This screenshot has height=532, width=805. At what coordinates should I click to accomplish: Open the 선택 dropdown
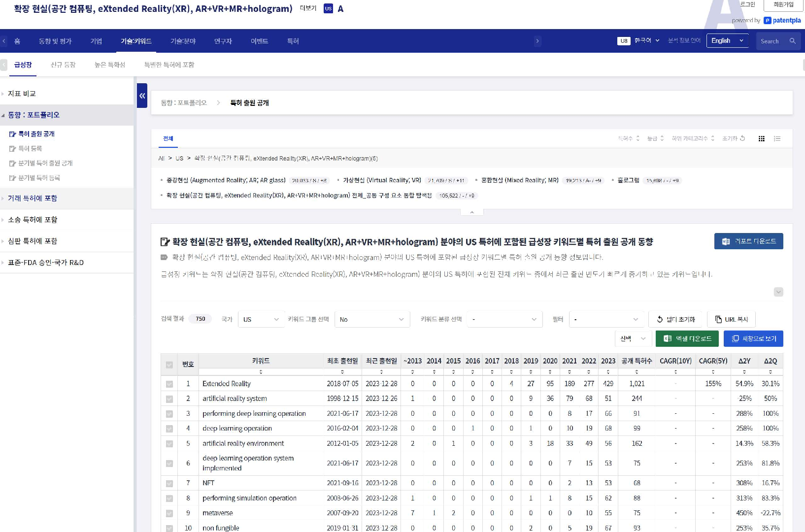pos(633,338)
